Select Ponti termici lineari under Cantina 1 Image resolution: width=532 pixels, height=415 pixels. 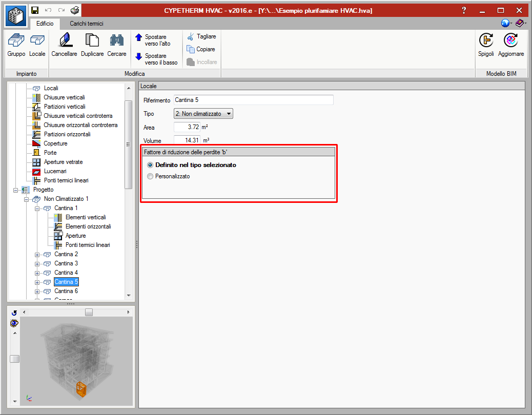pyautogui.click(x=88, y=245)
